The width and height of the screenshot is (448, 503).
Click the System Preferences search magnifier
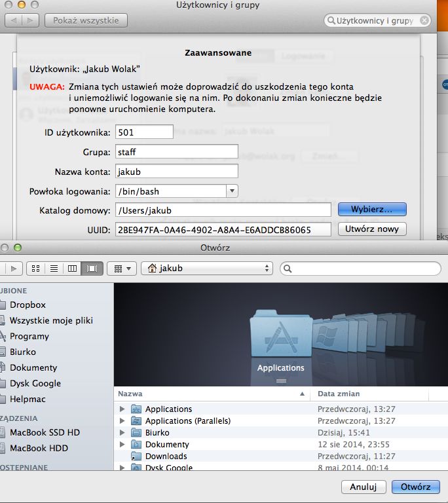331,20
